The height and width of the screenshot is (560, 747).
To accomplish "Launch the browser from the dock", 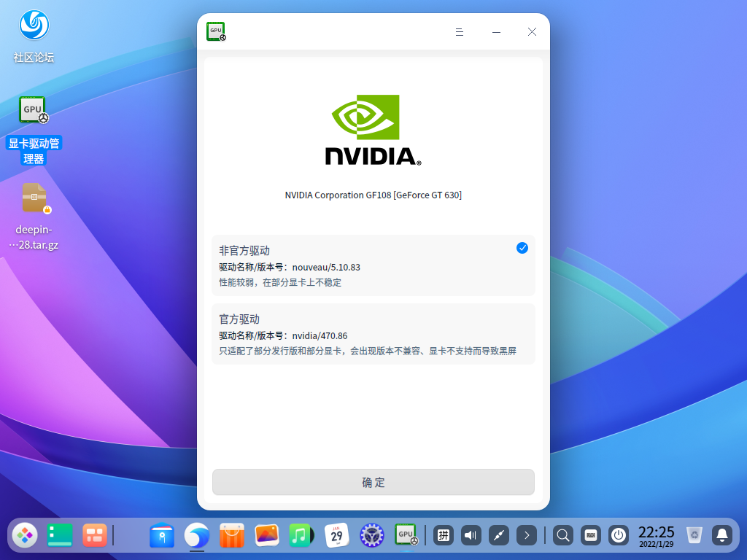I will pyautogui.click(x=197, y=535).
